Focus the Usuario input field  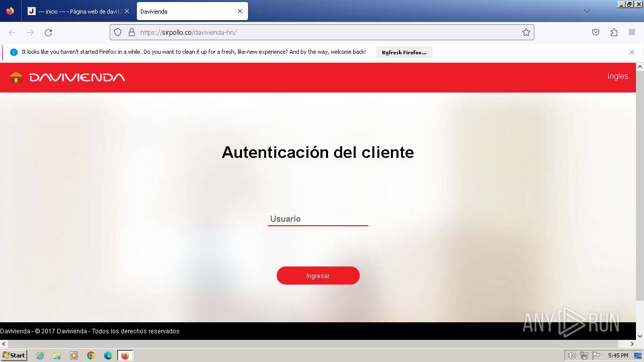[318, 219]
